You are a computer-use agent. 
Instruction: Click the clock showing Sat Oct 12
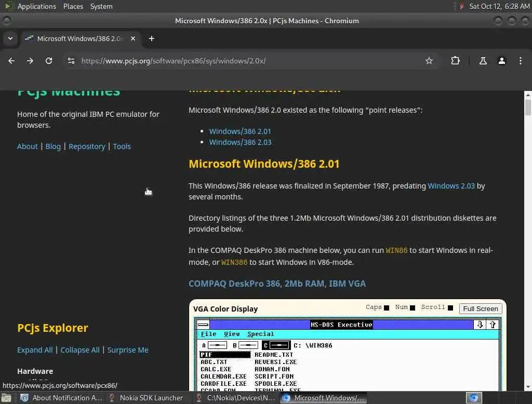499,6
